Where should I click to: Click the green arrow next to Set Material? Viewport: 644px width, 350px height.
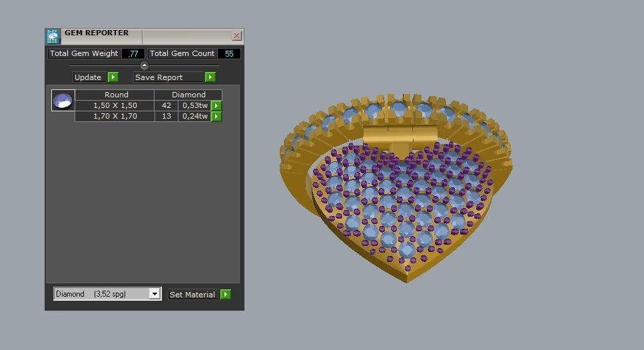226,295
